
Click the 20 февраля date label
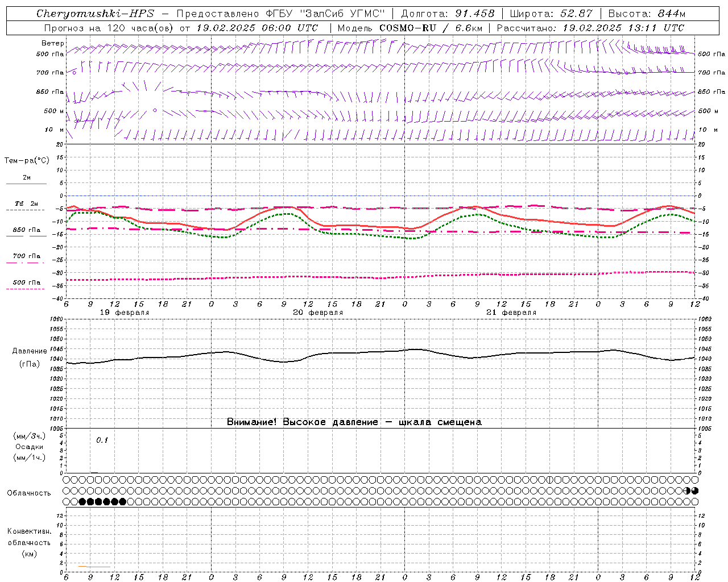coord(318,313)
